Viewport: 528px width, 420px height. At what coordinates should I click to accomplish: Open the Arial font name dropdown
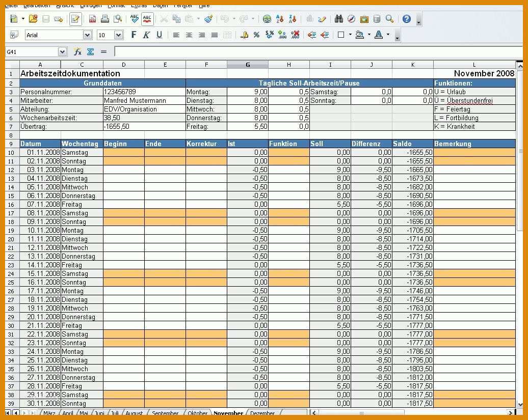click(87, 35)
